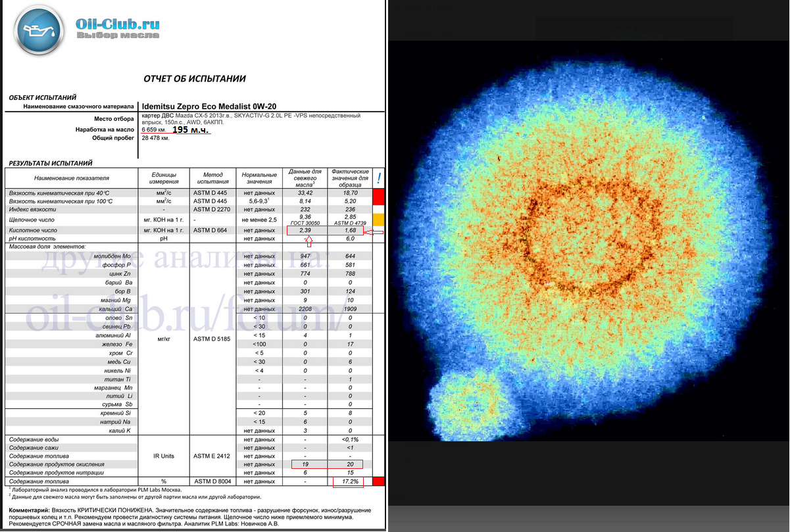Click the Содержание воды row label
Image resolution: width=790 pixels, height=532 pixels.
[x=35, y=439]
